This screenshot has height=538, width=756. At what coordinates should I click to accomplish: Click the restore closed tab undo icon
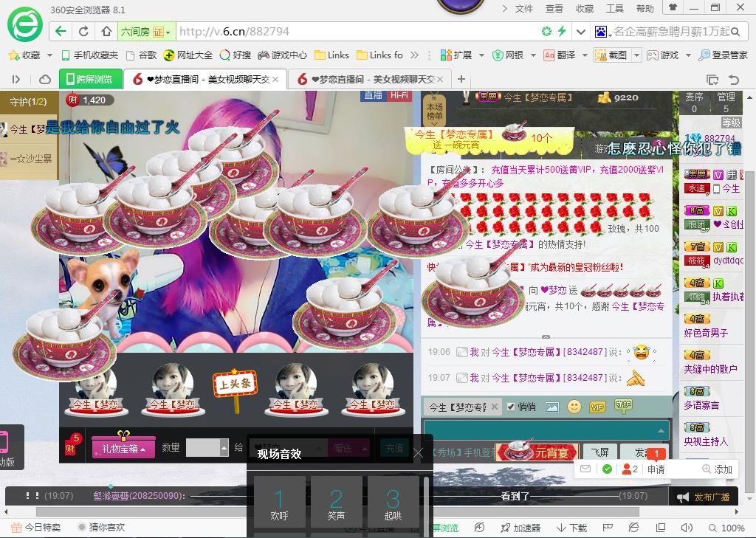click(x=733, y=80)
